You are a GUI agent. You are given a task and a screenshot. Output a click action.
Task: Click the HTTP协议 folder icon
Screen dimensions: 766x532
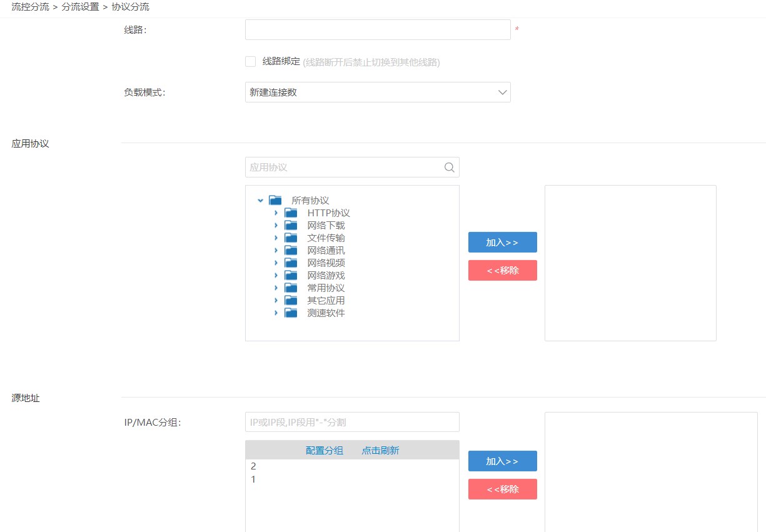(x=291, y=213)
